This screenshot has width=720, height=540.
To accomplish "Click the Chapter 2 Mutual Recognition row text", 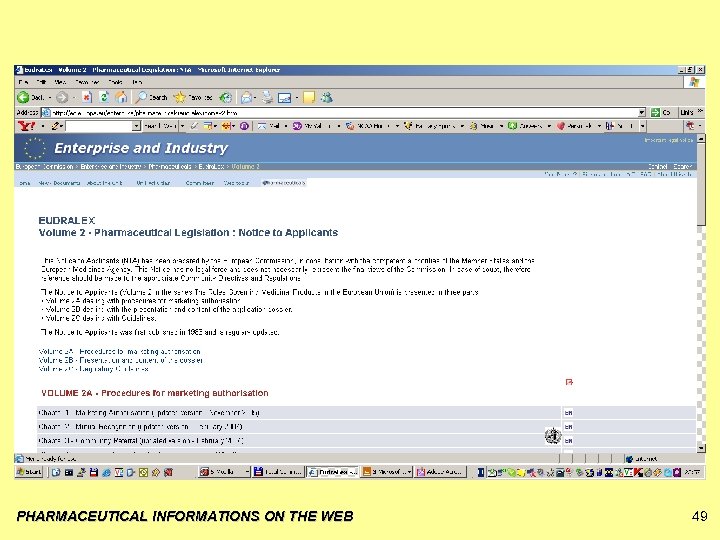I will tap(141, 427).
